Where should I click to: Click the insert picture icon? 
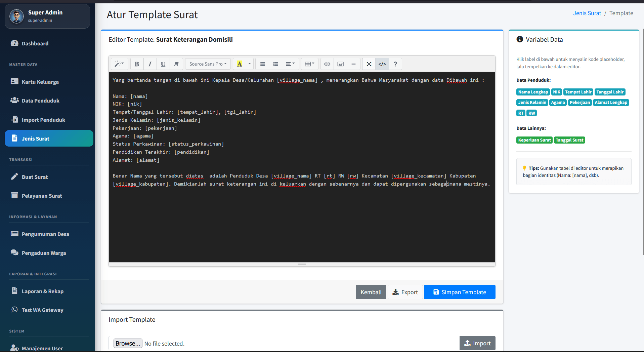coord(340,64)
